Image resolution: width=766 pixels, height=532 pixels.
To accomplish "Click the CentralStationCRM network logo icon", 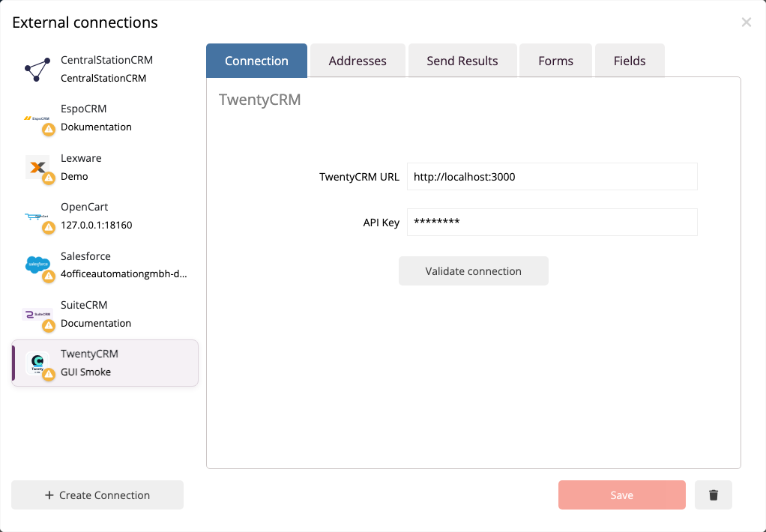I will (37, 70).
